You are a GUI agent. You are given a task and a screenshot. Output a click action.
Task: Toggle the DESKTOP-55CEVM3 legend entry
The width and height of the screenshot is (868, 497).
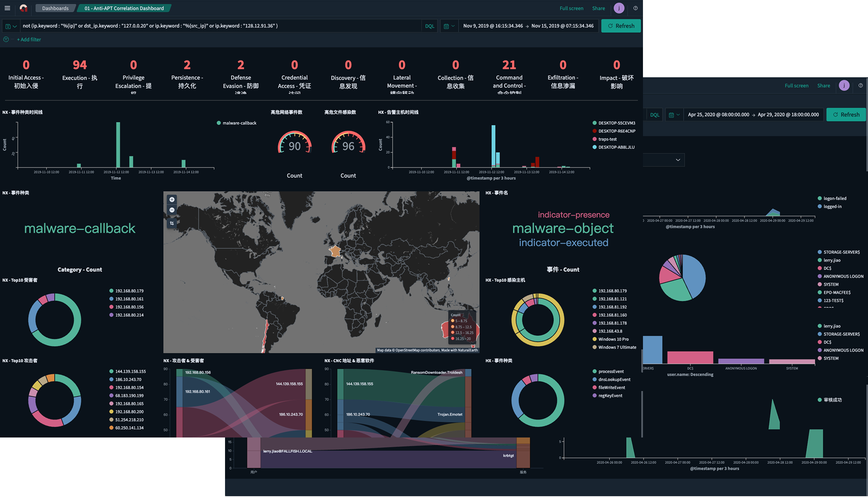tap(616, 123)
